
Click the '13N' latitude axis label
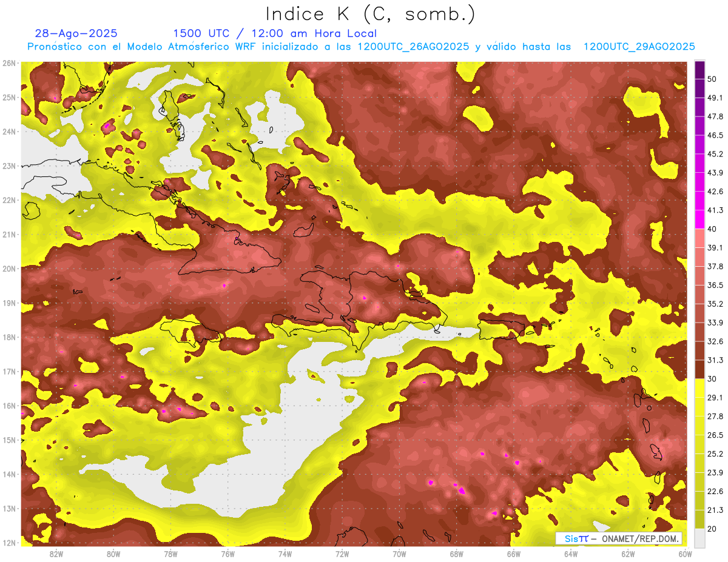point(9,509)
